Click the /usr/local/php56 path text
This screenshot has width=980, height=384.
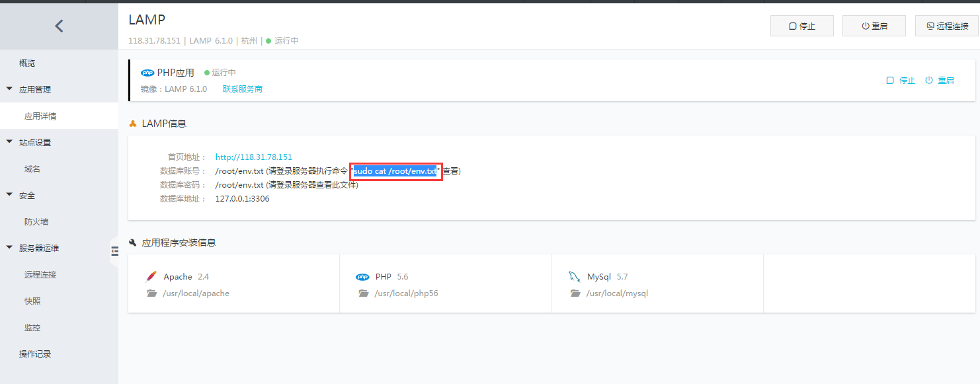tap(406, 293)
